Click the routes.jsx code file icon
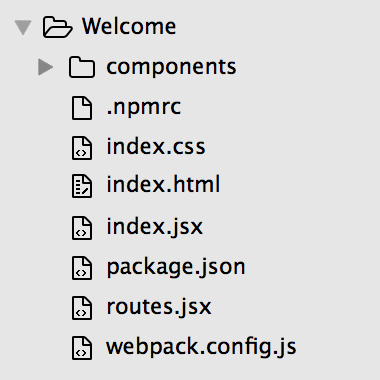Screen dimensions: 380x380 tap(82, 308)
